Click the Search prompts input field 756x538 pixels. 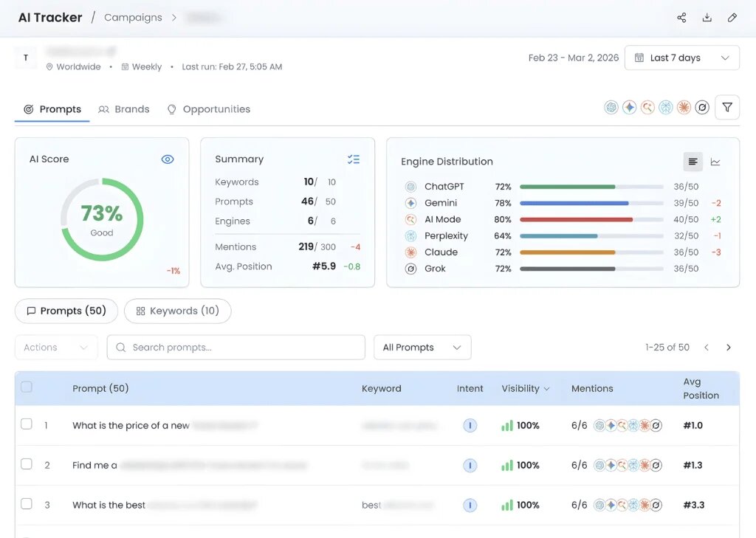[x=236, y=348]
